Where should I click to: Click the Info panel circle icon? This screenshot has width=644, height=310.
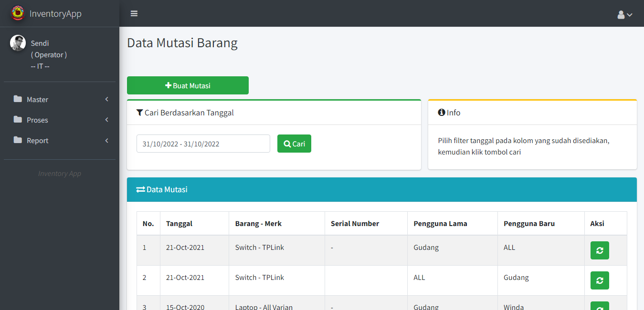click(x=442, y=113)
